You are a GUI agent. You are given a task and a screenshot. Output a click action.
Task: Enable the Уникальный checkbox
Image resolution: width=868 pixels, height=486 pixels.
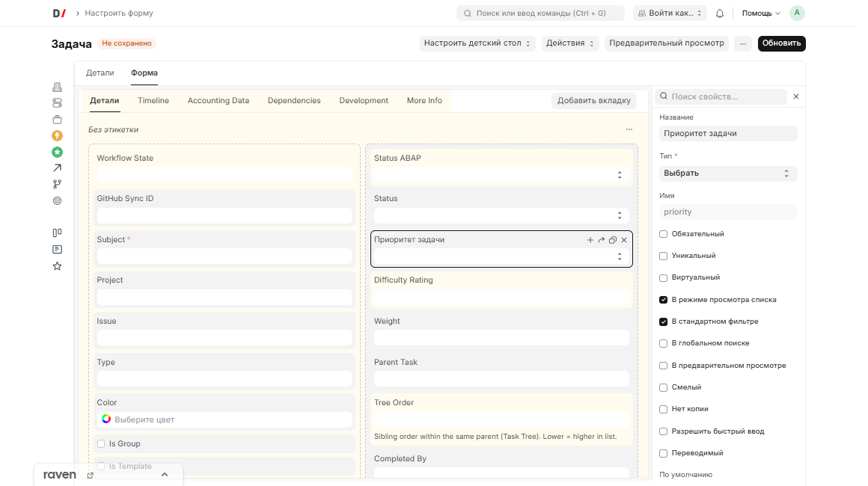point(663,256)
